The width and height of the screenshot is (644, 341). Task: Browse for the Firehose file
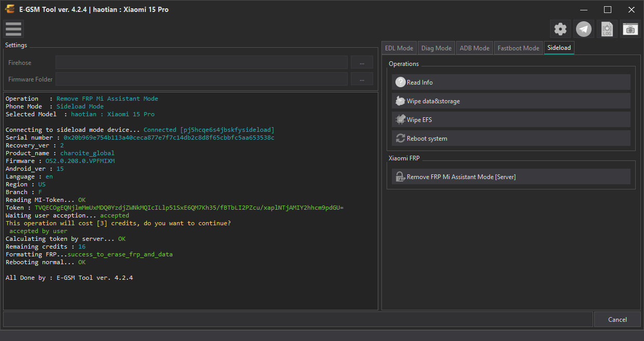362,62
